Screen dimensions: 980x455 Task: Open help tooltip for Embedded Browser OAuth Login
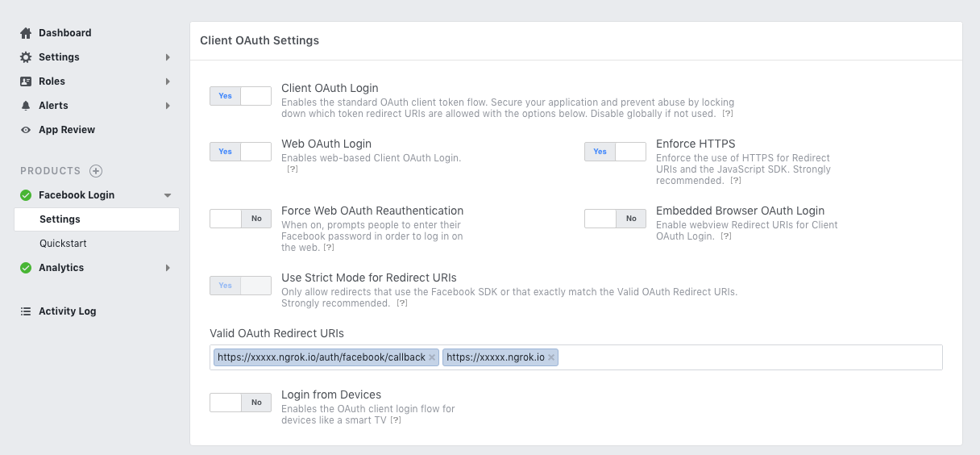coord(726,236)
